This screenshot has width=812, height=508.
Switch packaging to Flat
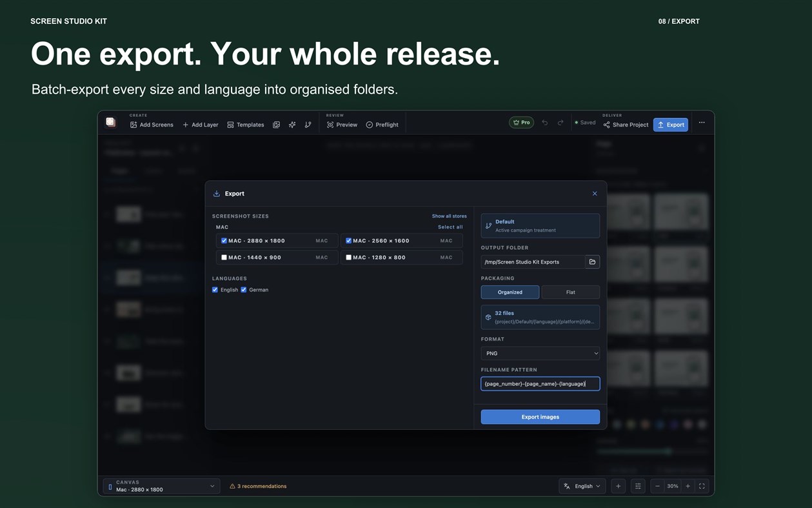coord(571,292)
